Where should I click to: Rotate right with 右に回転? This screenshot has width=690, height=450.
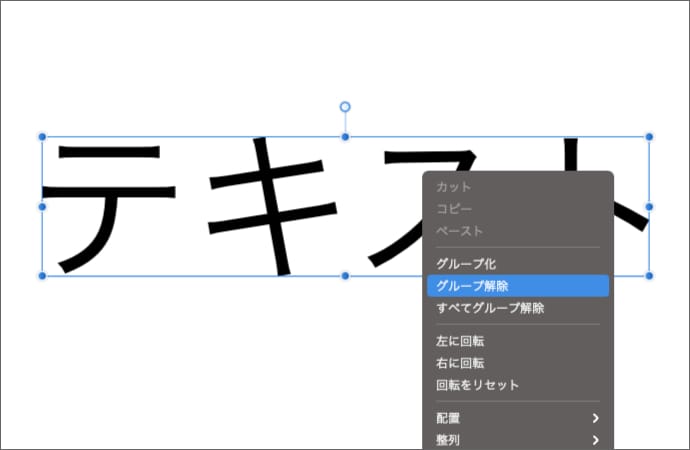pyautogui.click(x=460, y=363)
